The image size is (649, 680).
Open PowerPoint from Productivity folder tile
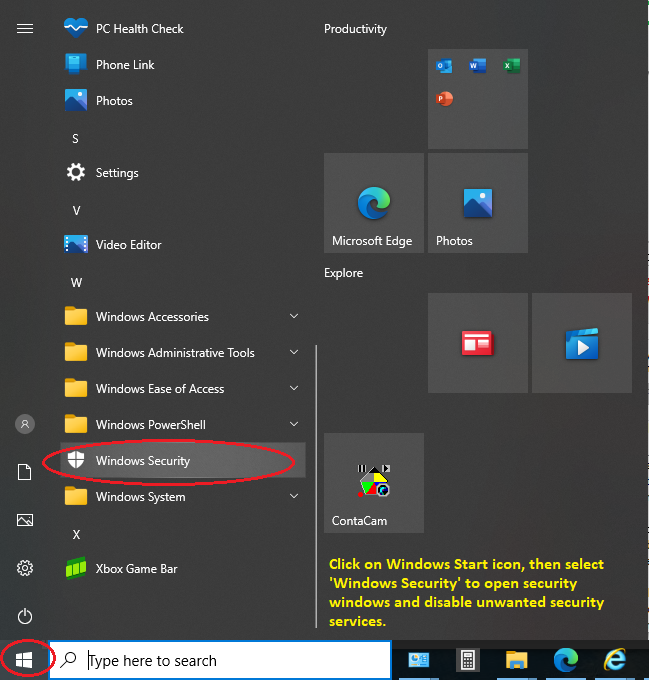pos(444,99)
